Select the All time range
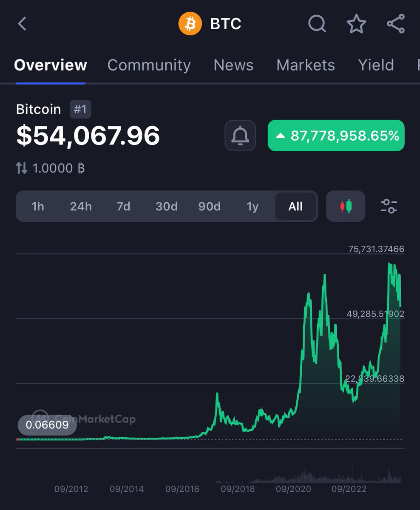Image resolution: width=420 pixels, height=510 pixels. 295,207
